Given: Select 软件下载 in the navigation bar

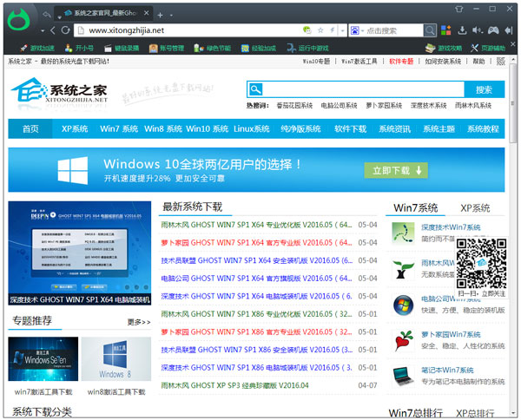Looking at the screenshot, I should point(350,128).
